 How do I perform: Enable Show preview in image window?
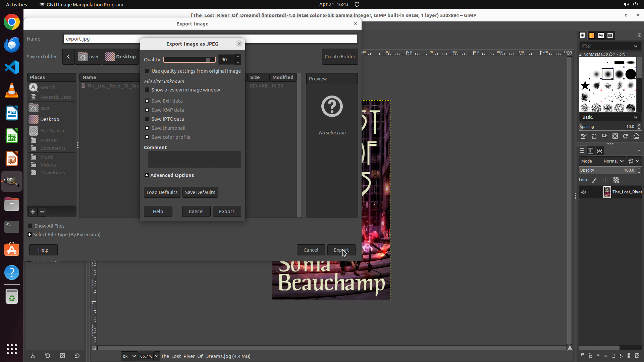(x=147, y=90)
